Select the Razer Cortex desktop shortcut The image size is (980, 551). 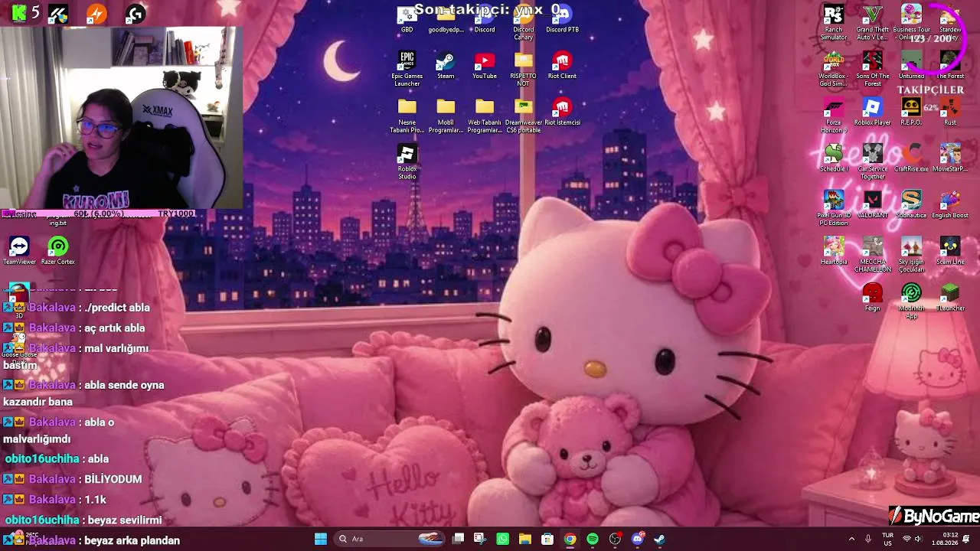(x=58, y=252)
